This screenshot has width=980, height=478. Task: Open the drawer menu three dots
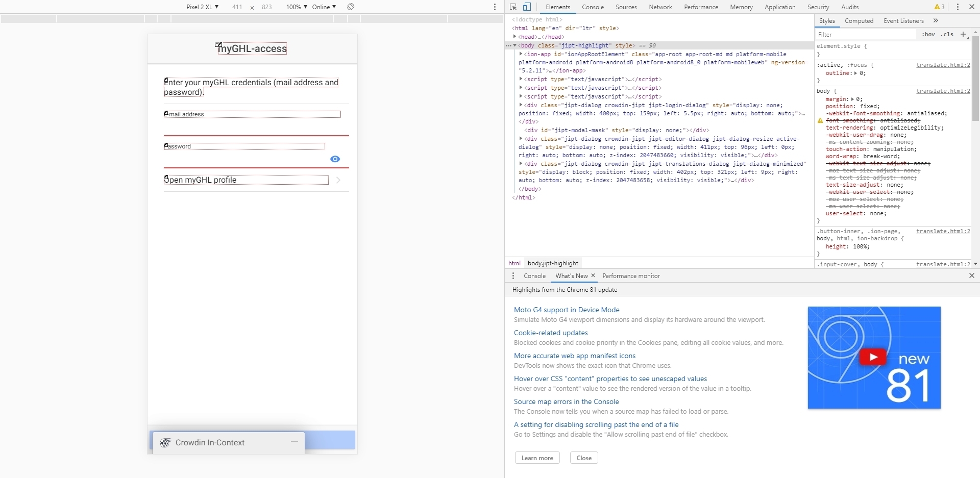[513, 275]
